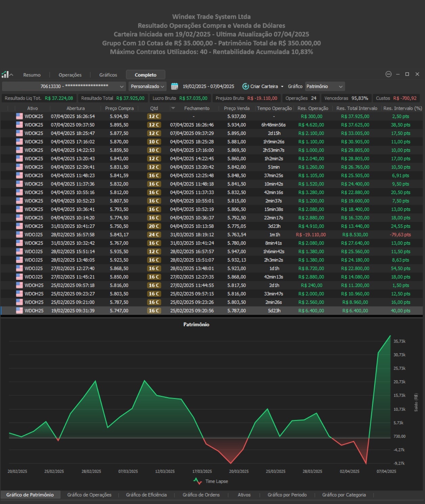Open the Personalizado period dropdown
This screenshot has height=504, width=425.
point(147,86)
